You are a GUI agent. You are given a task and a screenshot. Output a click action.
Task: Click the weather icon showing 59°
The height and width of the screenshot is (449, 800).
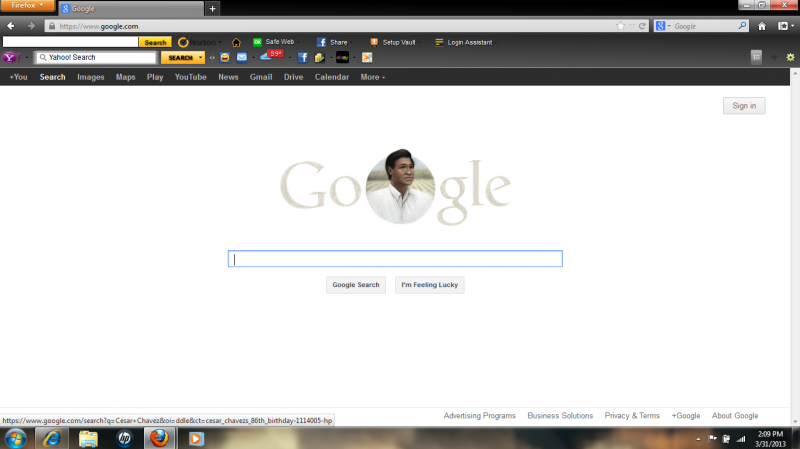pos(268,57)
